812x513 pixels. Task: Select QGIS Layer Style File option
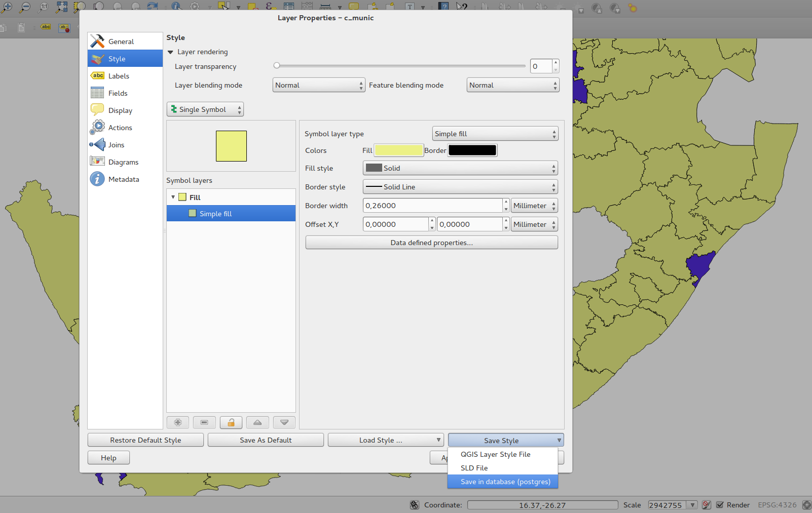(495, 454)
